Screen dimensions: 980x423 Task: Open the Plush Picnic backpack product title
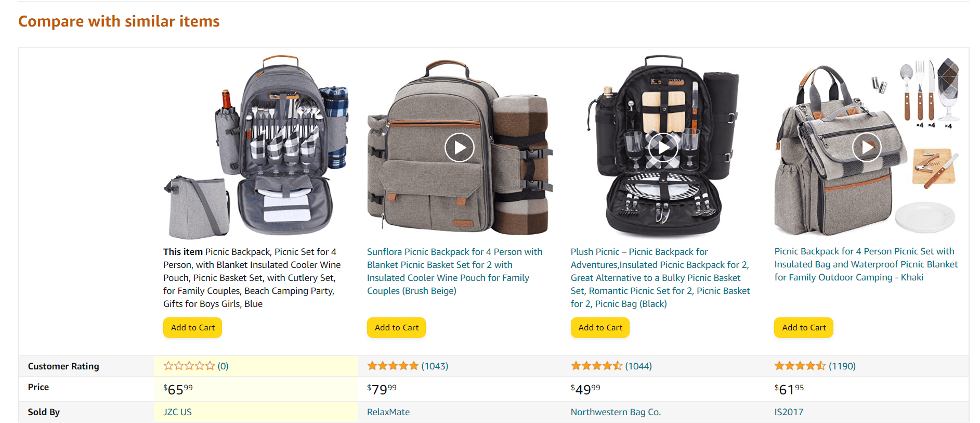(660, 278)
